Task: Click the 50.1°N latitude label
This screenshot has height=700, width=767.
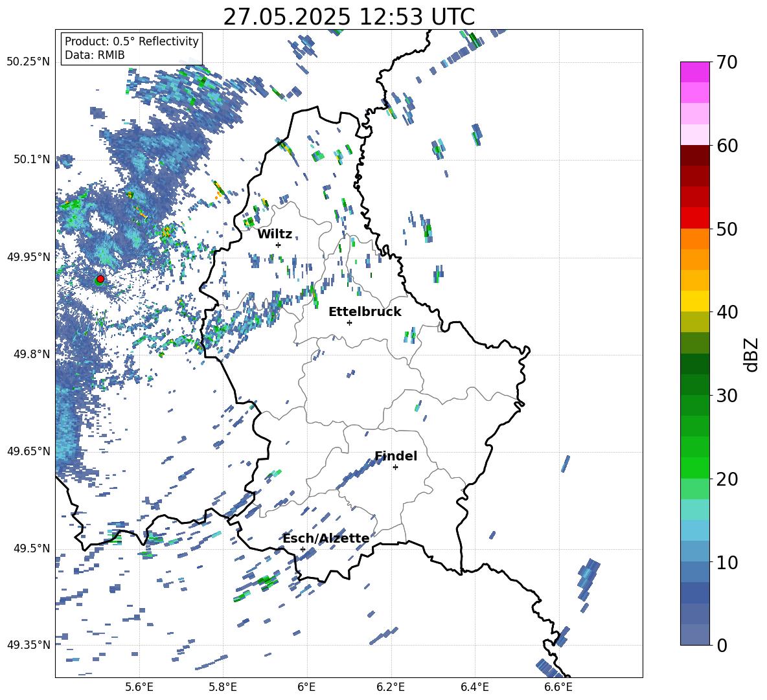Action: click(32, 159)
